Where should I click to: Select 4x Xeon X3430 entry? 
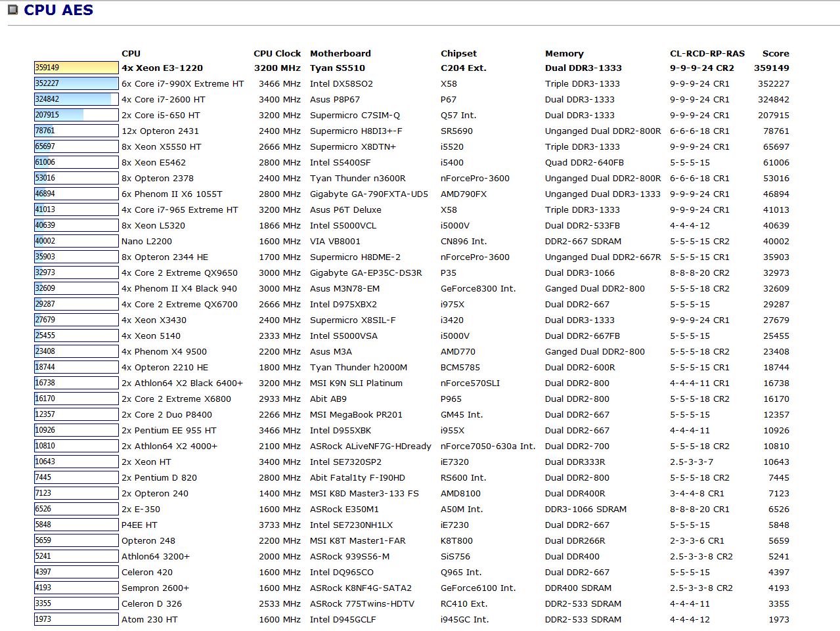[154, 320]
